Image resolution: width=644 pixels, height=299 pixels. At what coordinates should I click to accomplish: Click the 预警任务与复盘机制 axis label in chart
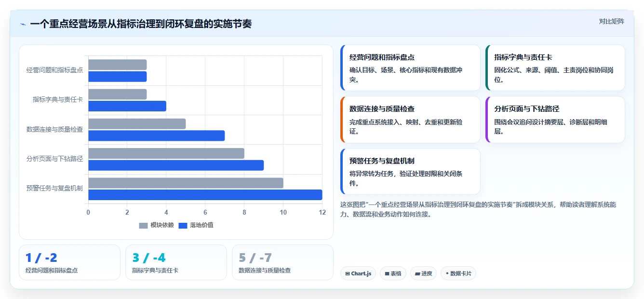[x=54, y=189]
